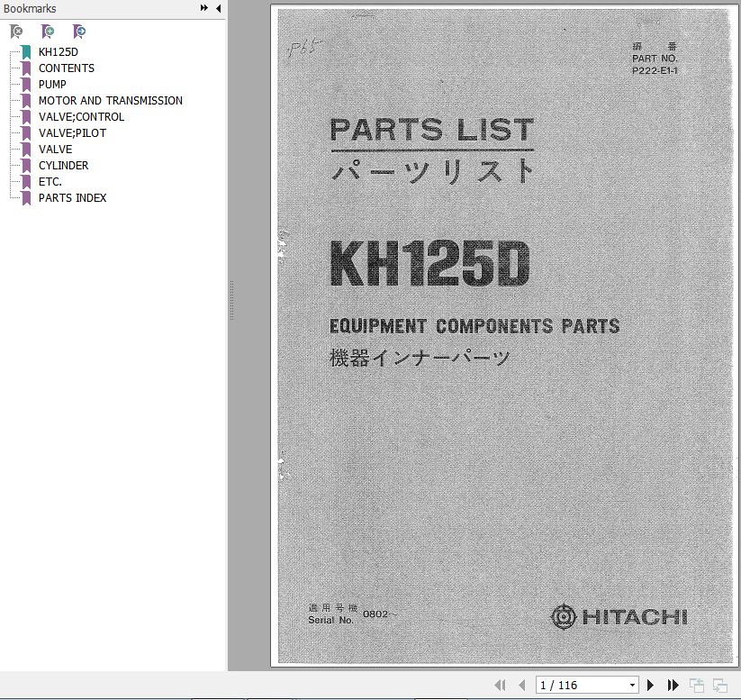Jump to the last page
741x700 pixels.
coord(673,685)
